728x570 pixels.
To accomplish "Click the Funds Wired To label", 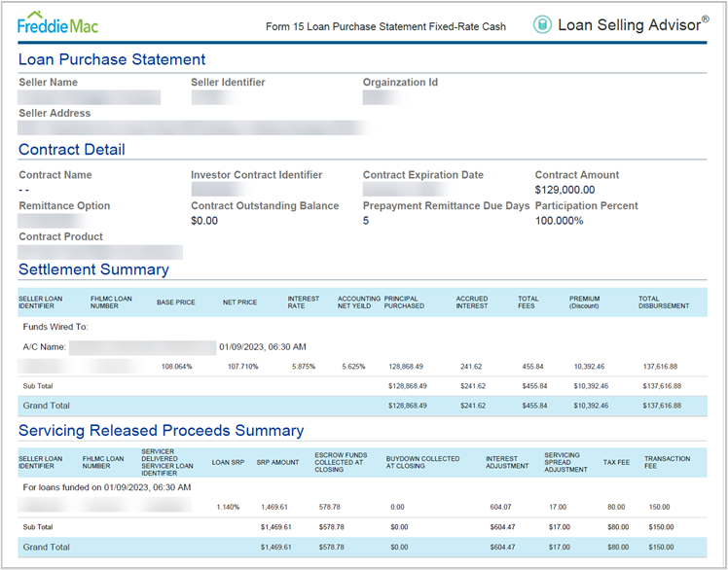I will coord(55,327).
